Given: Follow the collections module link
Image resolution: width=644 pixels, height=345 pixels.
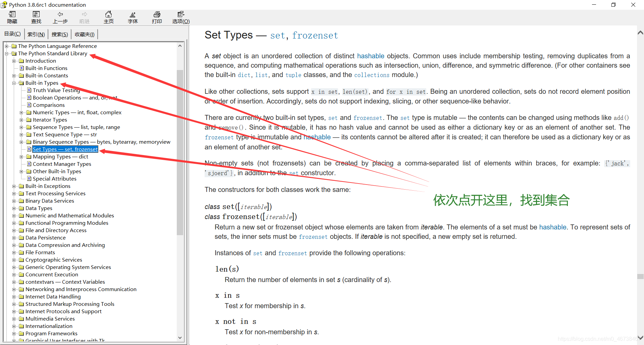Looking at the screenshot, I should [372, 75].
